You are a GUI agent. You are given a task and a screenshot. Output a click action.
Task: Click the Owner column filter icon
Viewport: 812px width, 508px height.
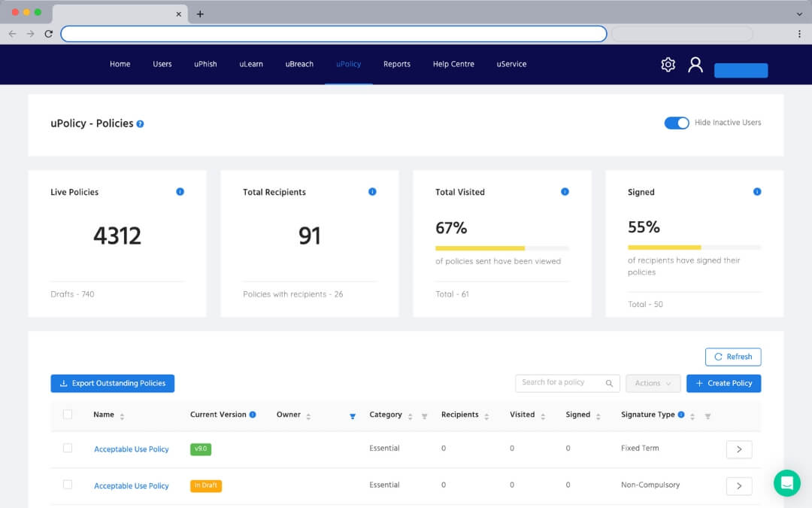point(353,416)
